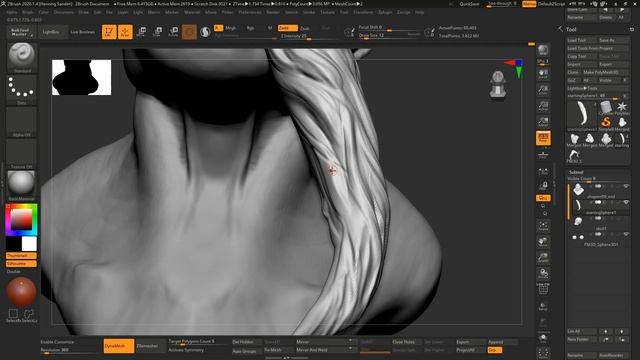Viewport: 640px width, 360px height.
Task: Open the Mirror dropdown arrow
Action: (x=350, y=341)
